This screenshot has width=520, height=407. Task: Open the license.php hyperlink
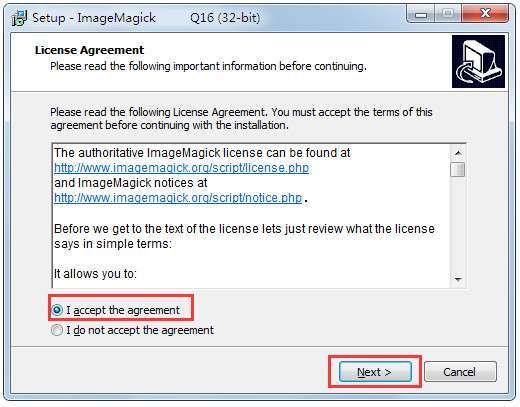click(x=182, y=168)
